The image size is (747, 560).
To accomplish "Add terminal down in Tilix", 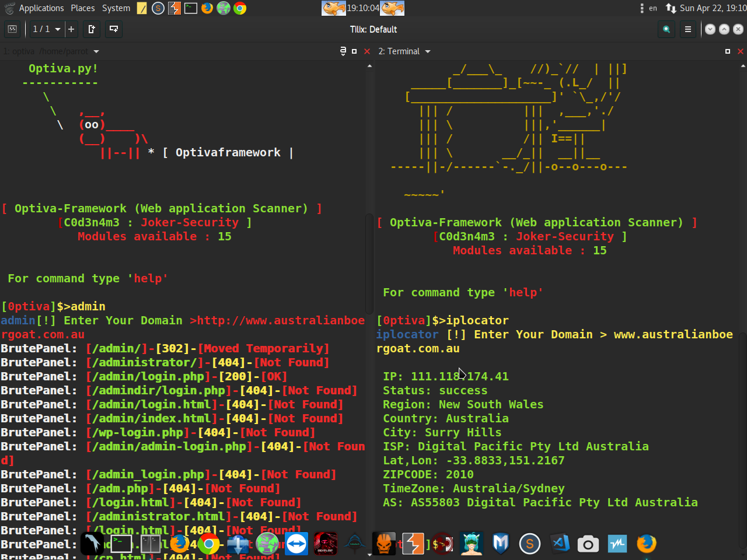I will 114,29.
